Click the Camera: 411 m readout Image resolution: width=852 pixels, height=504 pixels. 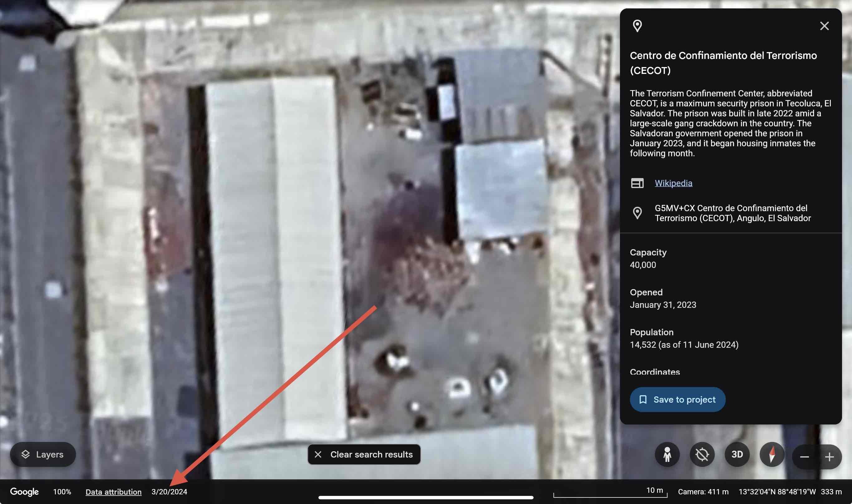point(703,492)
